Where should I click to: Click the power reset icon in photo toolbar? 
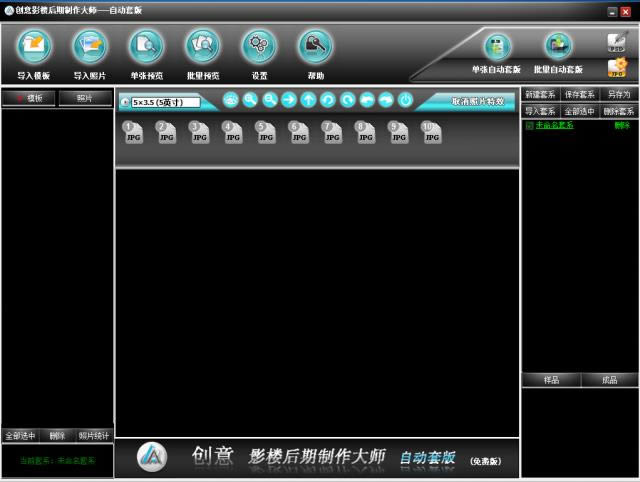405,100
